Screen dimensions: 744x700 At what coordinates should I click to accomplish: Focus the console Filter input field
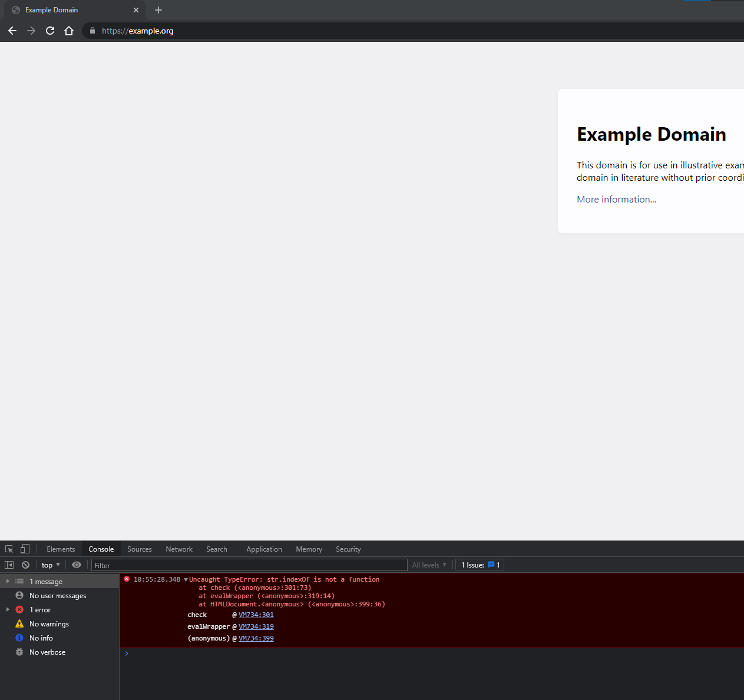click(249, 565)
